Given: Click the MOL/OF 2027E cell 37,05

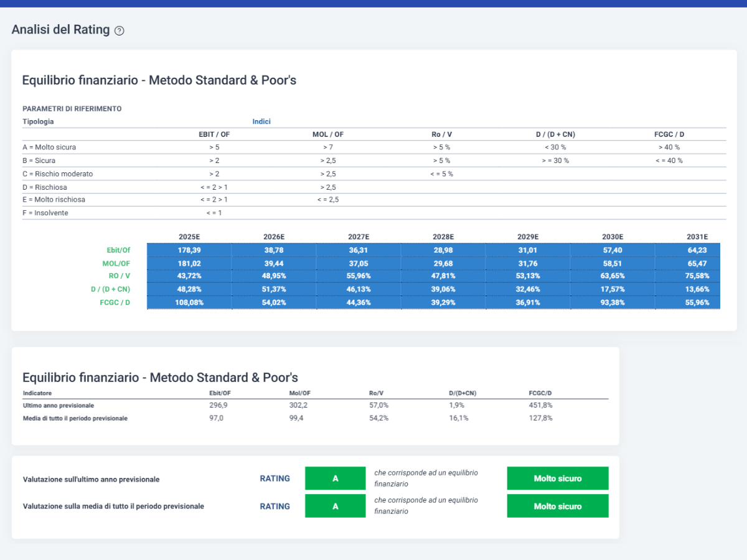Looking at the screenshot, I should point(359,263).
